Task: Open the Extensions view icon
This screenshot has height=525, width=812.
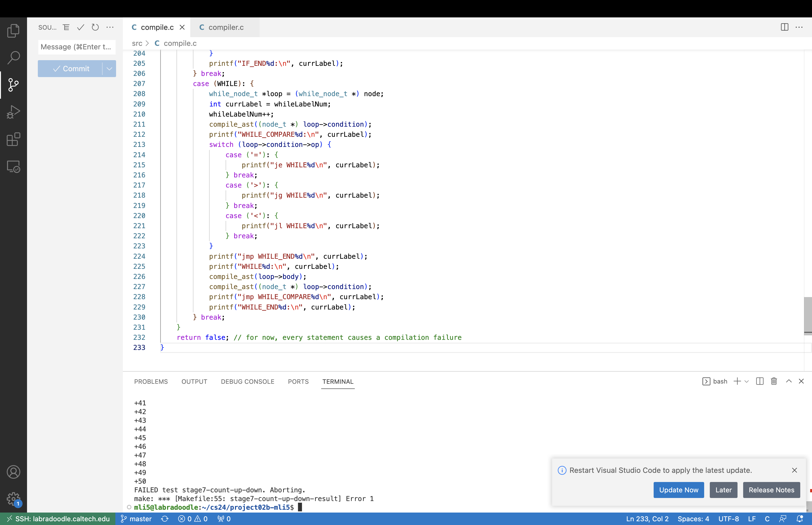Action: click(x=13, y=139)
